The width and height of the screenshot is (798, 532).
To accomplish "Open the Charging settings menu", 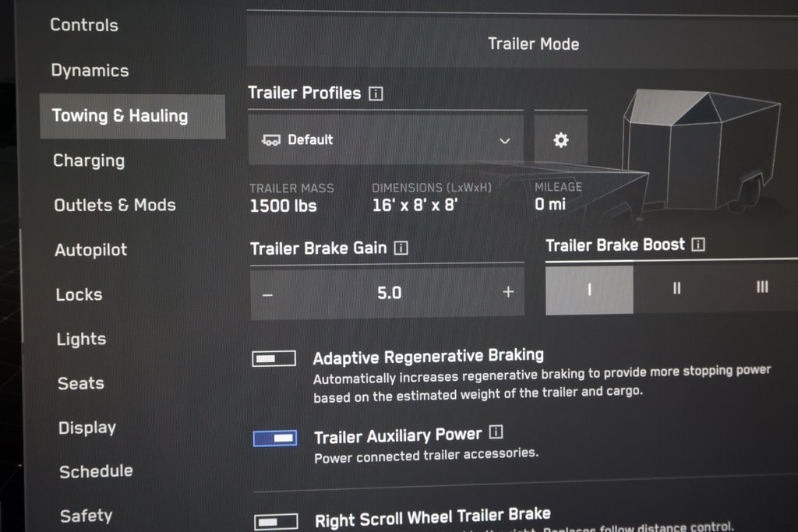I will tap(89, 161).
